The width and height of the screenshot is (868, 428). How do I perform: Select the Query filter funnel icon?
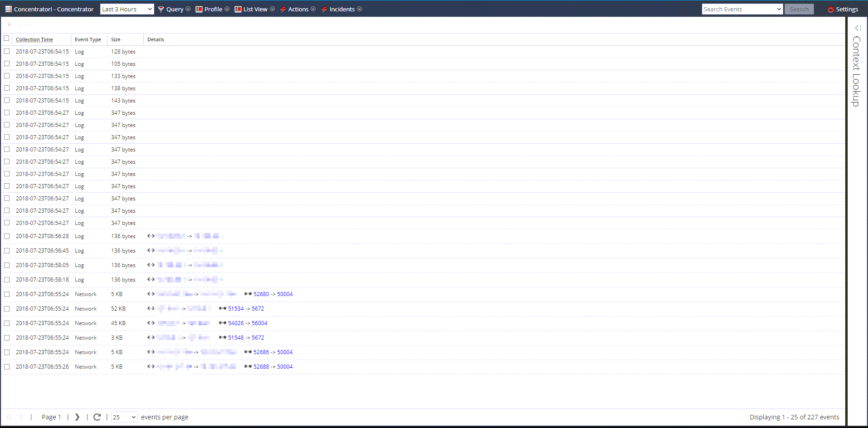pos(160,9)
